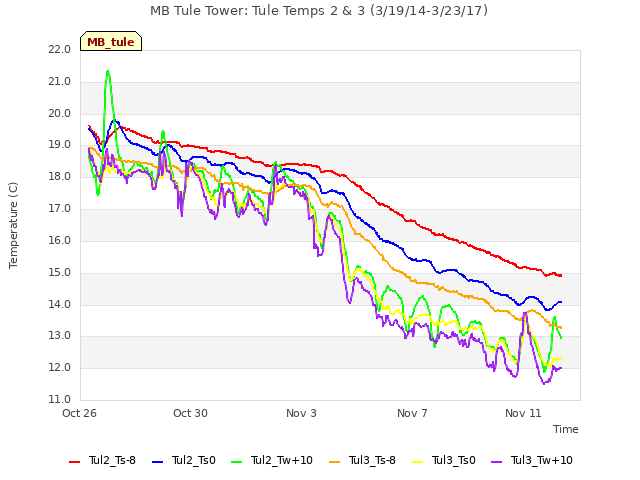Click the 16.0 y-axis tick label
640x480 pixels.
[60, 240]
